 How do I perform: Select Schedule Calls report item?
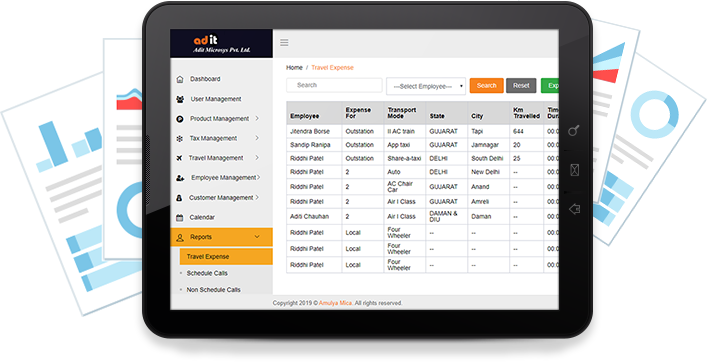(207, 274)
